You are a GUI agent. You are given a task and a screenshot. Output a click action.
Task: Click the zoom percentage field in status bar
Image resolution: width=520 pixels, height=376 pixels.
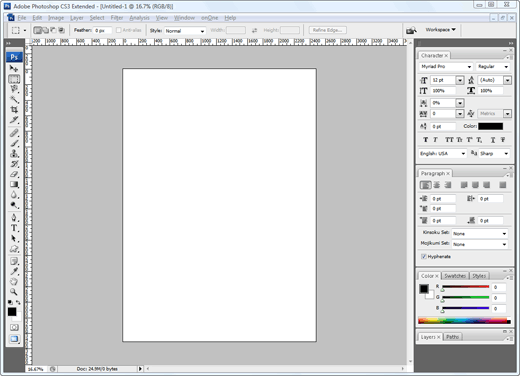tap(36, 369)
